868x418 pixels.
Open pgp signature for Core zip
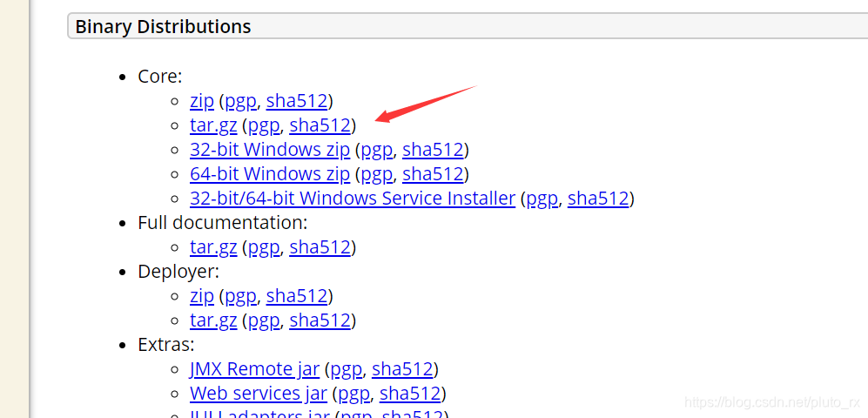coord(240,101)
